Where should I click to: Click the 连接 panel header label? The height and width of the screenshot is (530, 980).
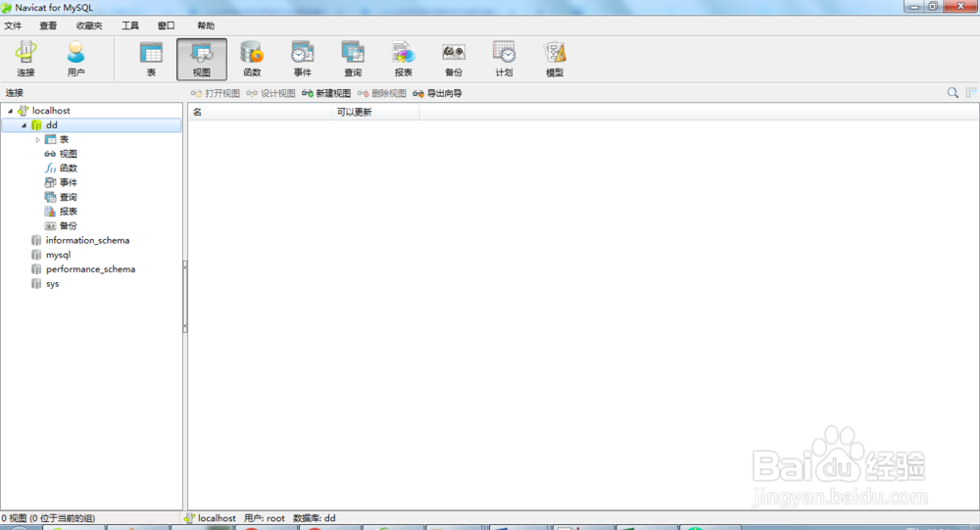pos(15,92)
